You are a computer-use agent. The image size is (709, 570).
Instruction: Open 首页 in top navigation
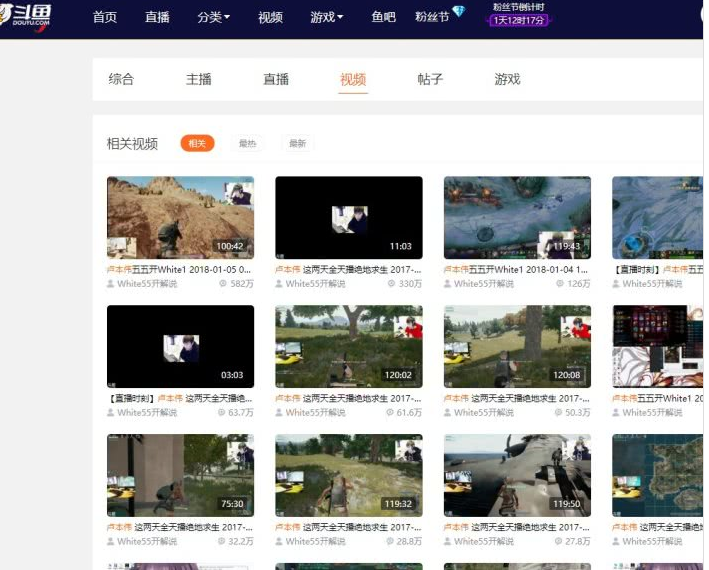pyautogui.click(x=105, y=17)
